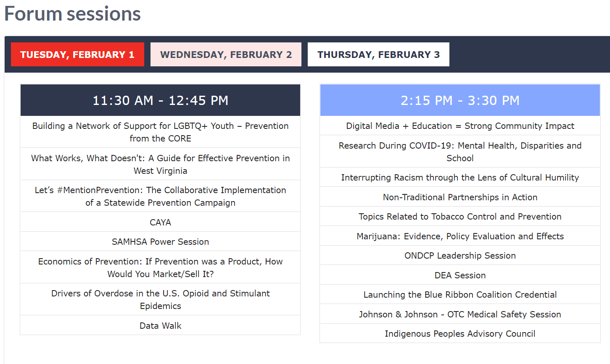Open the Wednesday, February 2 tab
This screenshot has width=610, height=364.
pos(226,55)
